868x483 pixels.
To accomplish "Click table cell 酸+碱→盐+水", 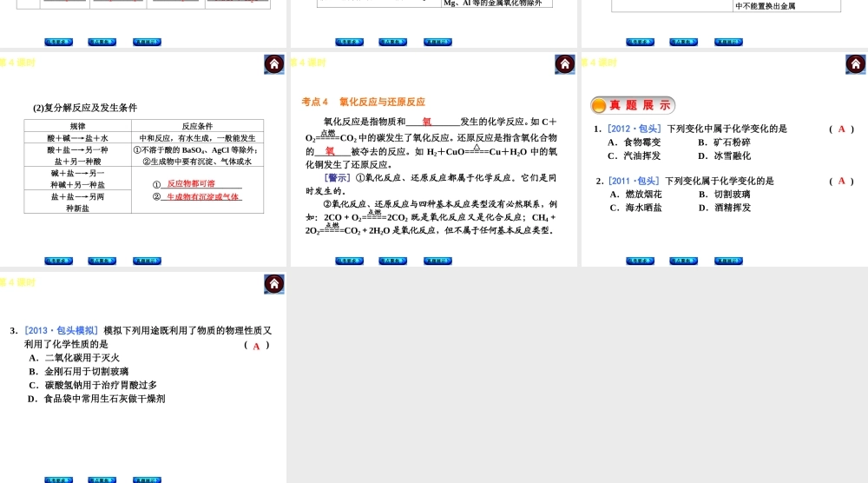I will click(77, 138).
